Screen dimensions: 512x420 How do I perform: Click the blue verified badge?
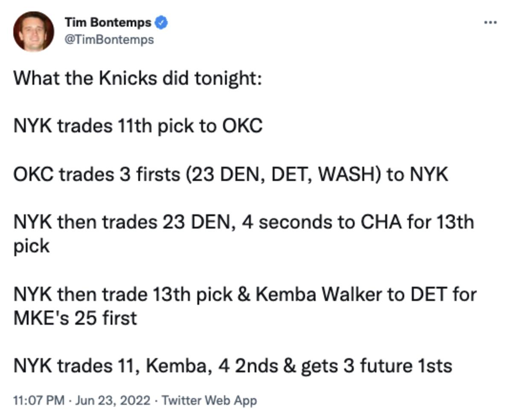coord(161,22)
